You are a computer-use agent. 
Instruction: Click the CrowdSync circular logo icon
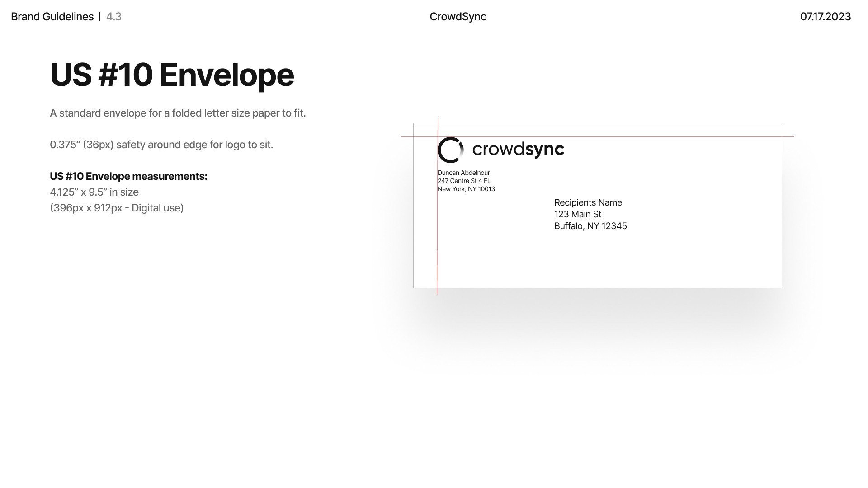[450, 150]
